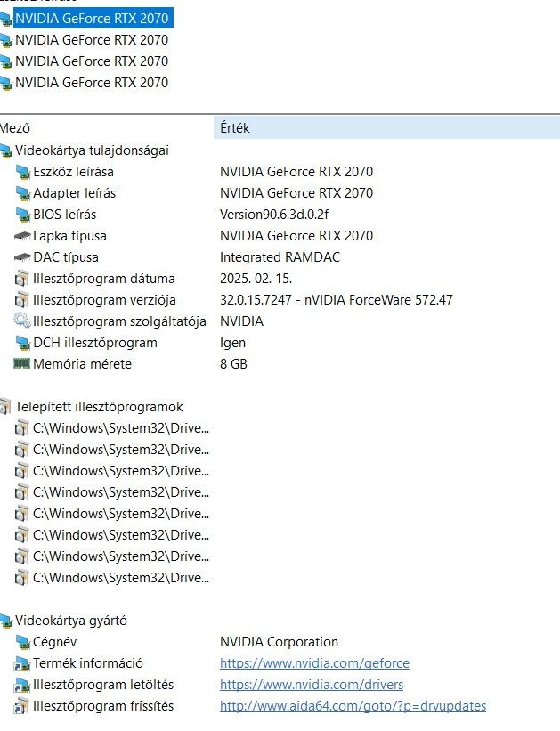This screenshot has height=731, width=560.
Task: Open the aida64.com drvupdates link
Action: coord(353,706)
